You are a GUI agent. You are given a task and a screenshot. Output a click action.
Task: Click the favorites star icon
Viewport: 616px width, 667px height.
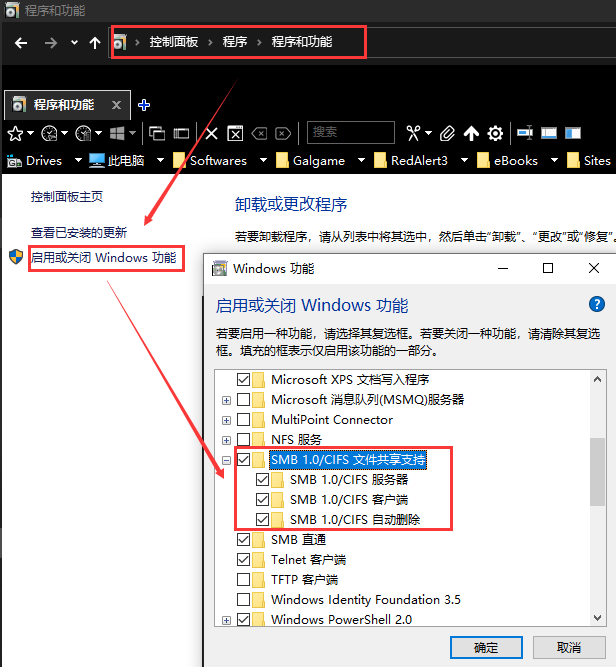15,134
